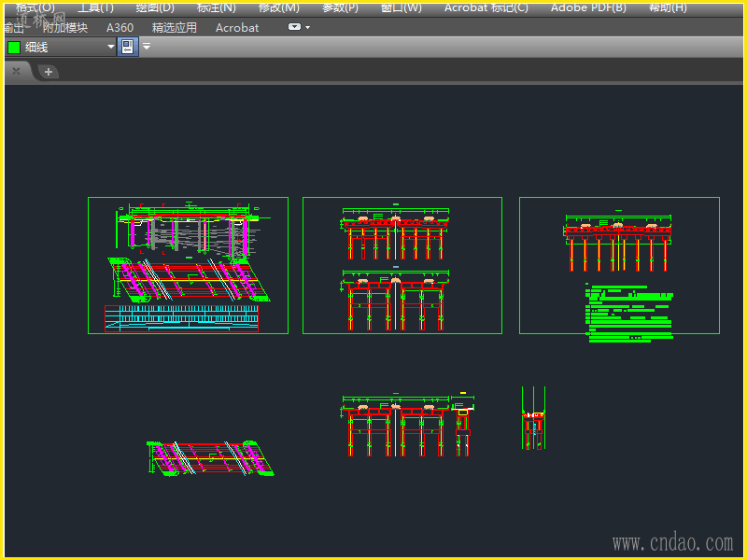This screenshot has height=560, width=747.
Task: Switch to the A360 ribbon tab
Action: coord(120,28)
